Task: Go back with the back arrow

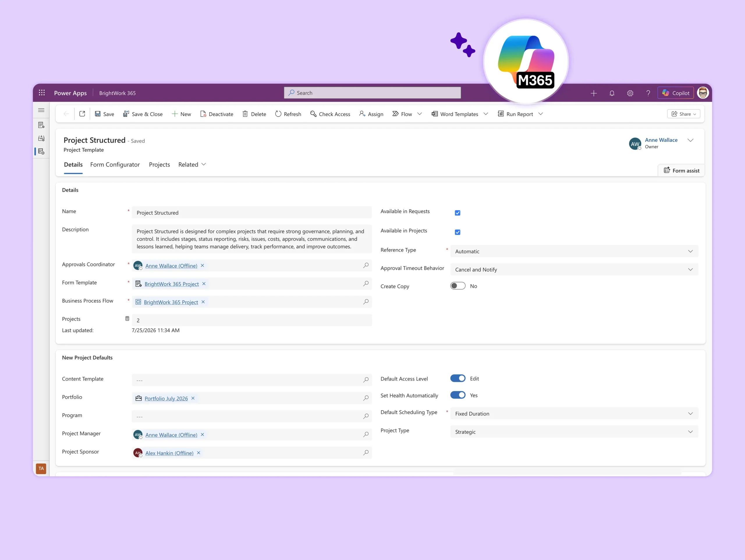Action: [x=66, y=114]
